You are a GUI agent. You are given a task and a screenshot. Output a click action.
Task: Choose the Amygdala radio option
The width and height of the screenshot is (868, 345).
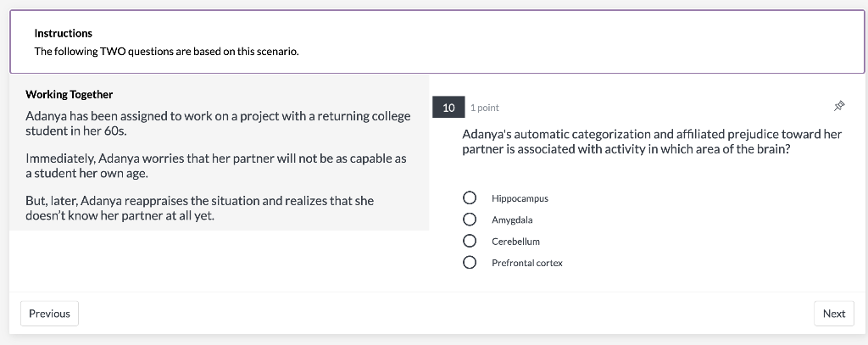tap(469, 220)
